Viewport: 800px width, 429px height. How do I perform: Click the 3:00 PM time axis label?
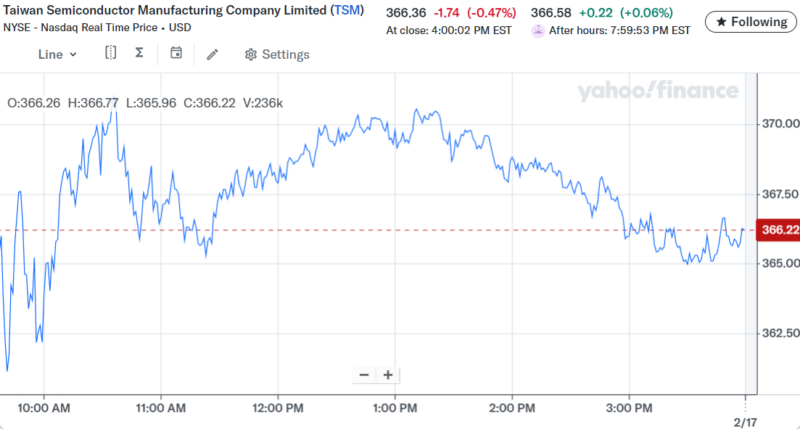(x=629, y=407)
